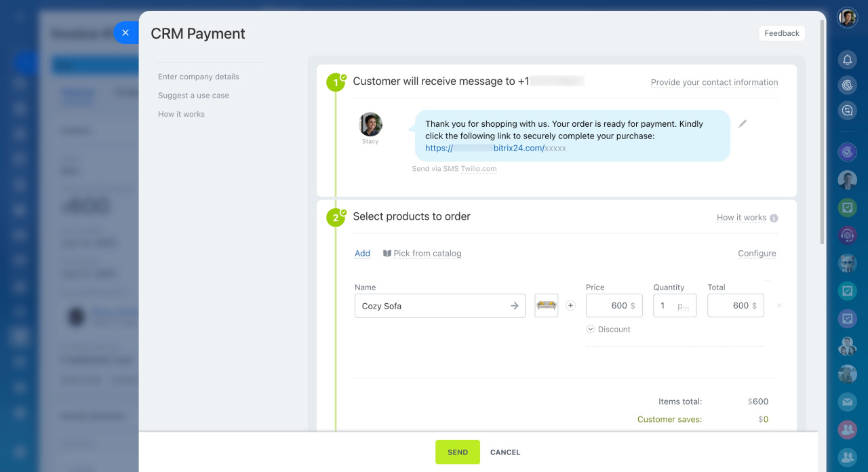
Task: Open the Cozy Sofa product arrow
Action: 515,306
